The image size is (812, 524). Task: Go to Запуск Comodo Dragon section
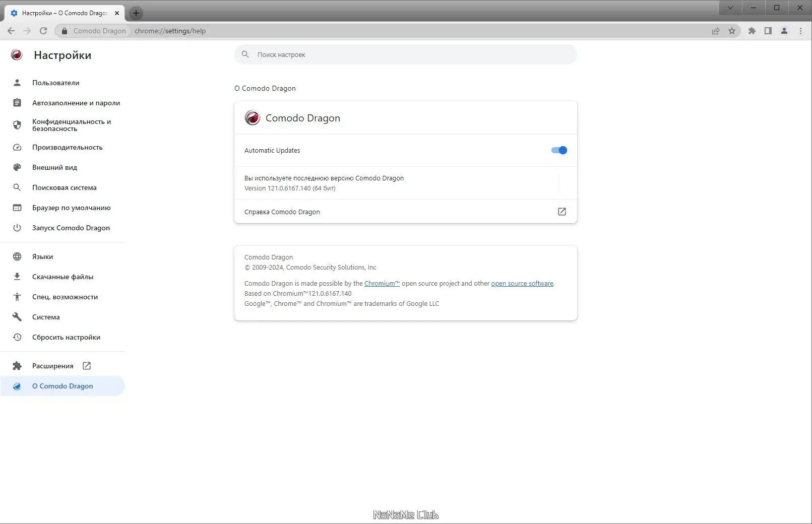tap(63, 228)
